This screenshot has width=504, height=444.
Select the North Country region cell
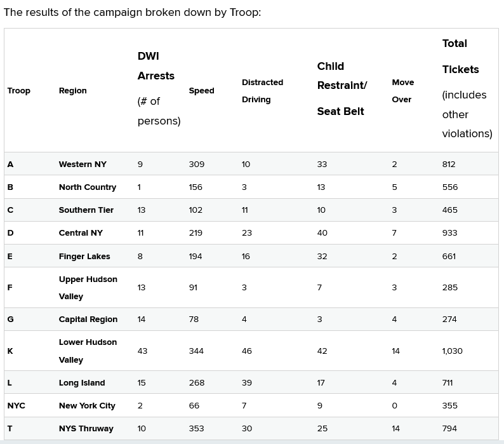tap(88, 187)
